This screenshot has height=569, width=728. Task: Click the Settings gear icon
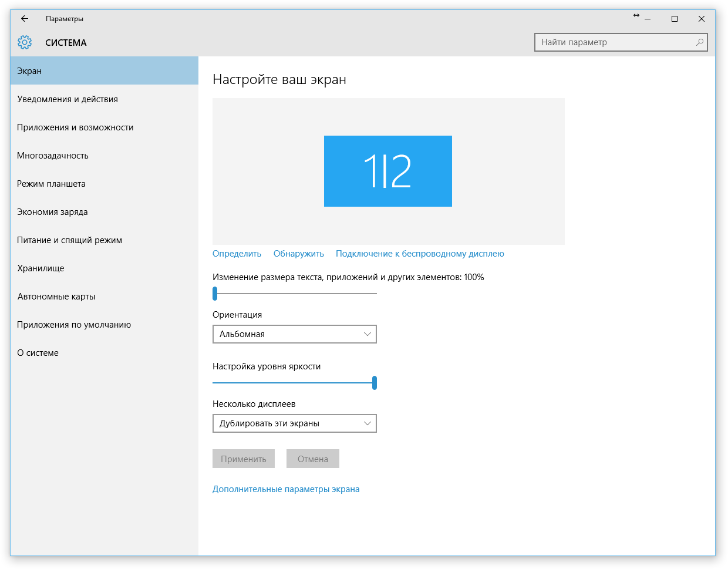[25, 42]
